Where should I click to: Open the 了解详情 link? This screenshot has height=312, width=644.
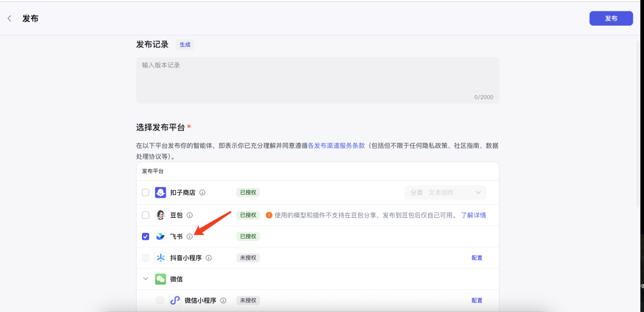click(x=473, y=215)
